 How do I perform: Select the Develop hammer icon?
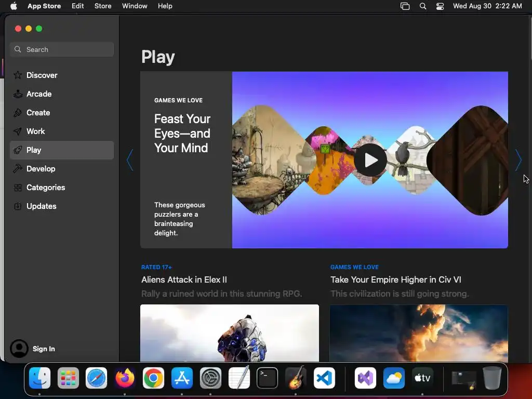18,169
